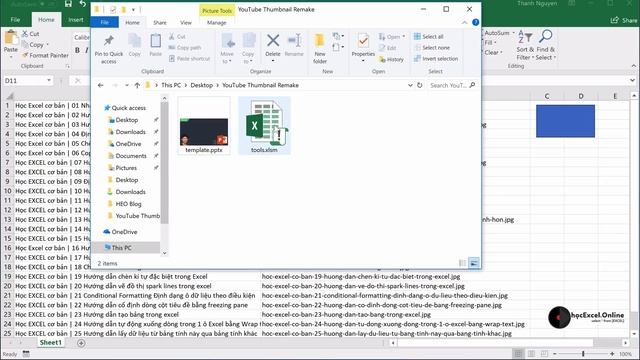Image resolution: width=640 pixels, height=360 pixels.
Task: Open recent locations dropdown arrow
Action: click(x=127, y=85)
